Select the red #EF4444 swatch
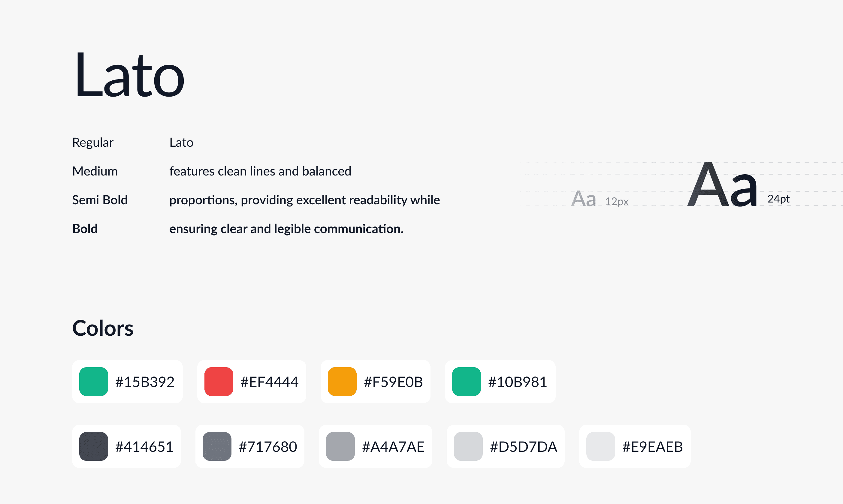The image size is (843, 504). [219, 381]
